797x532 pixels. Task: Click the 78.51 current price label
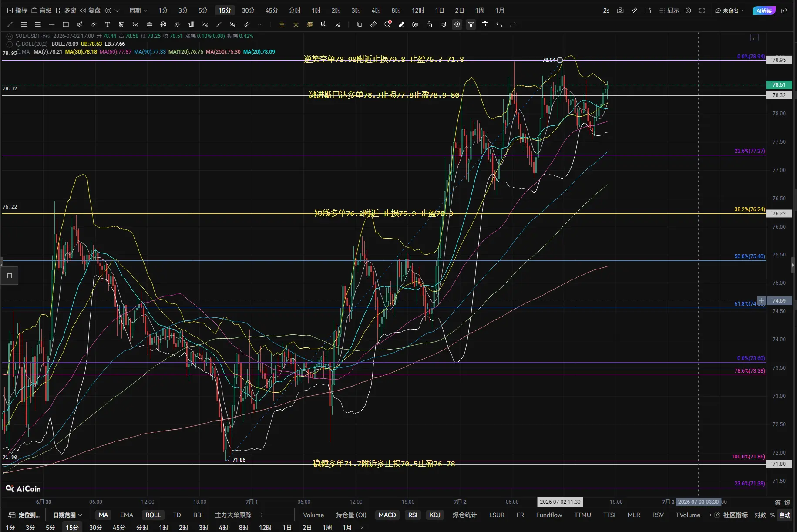coord(779,85)
